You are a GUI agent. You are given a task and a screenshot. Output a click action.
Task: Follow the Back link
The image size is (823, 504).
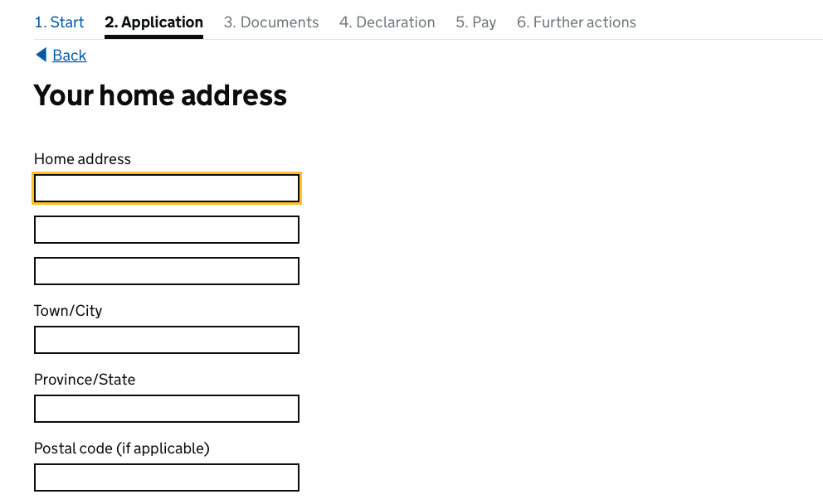70,55
